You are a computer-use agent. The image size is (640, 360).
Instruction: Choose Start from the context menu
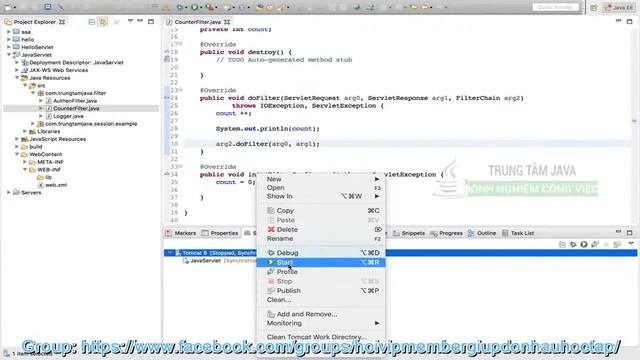321,262
